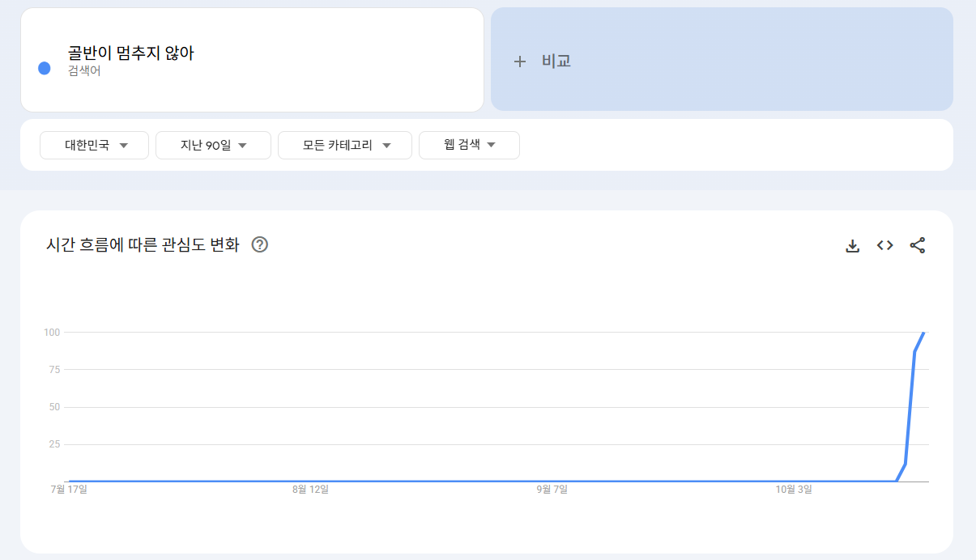Screen dimensions: 976x560
Task: Share the interest-over-time chart
Action: click(x=917, y=245)
